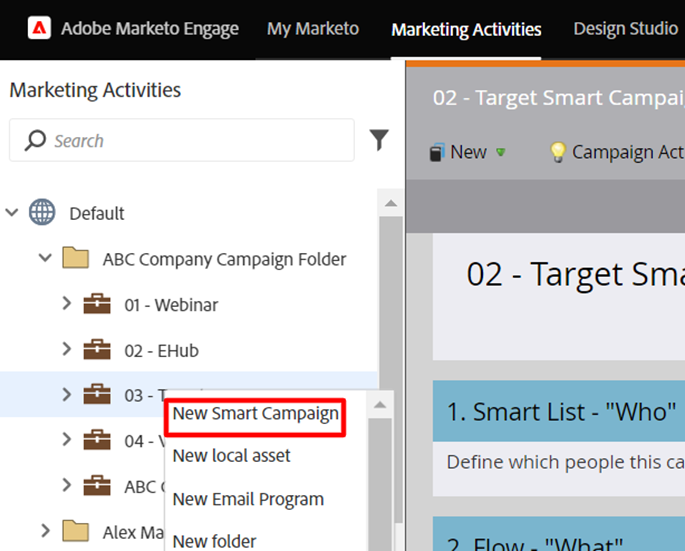This screenshot has width=685, height=551.
Task: Click the ABC Company Campaign Folder icon
Action: pyautogui.click(x=76, y=258)
